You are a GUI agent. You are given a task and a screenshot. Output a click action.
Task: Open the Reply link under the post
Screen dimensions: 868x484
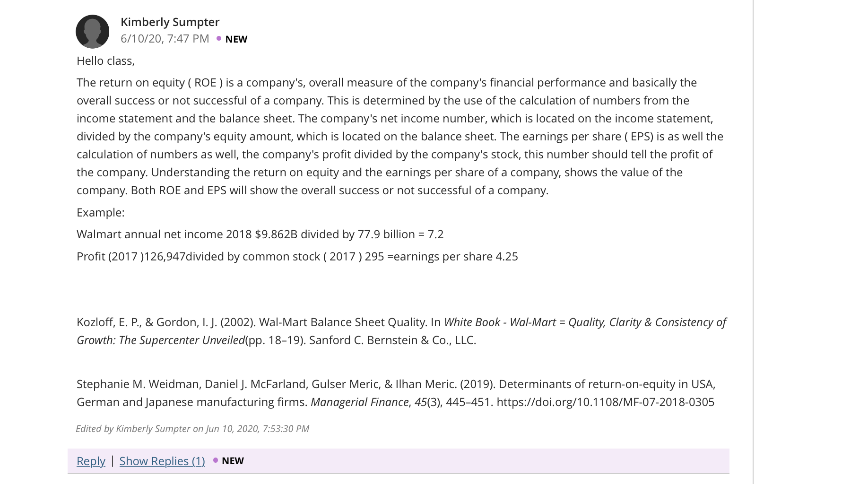[91, 461]
